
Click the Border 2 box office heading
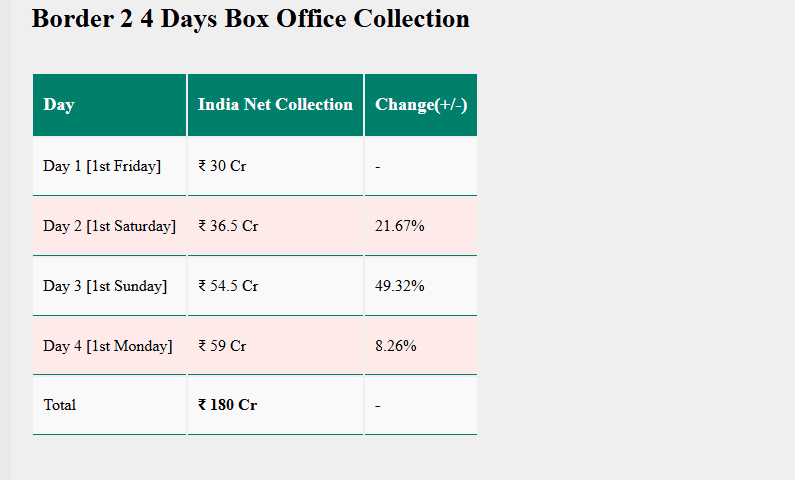click(250, 19)
